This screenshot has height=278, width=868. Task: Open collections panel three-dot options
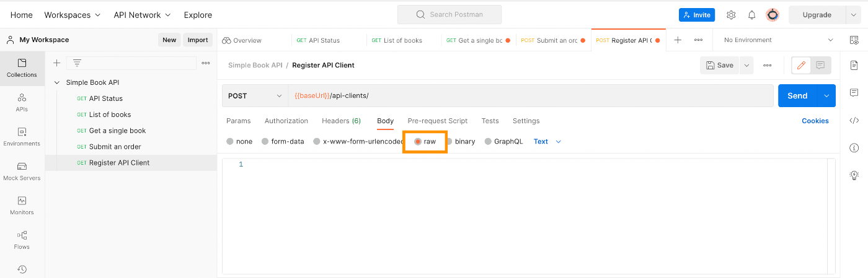click(x=206, y=63)
